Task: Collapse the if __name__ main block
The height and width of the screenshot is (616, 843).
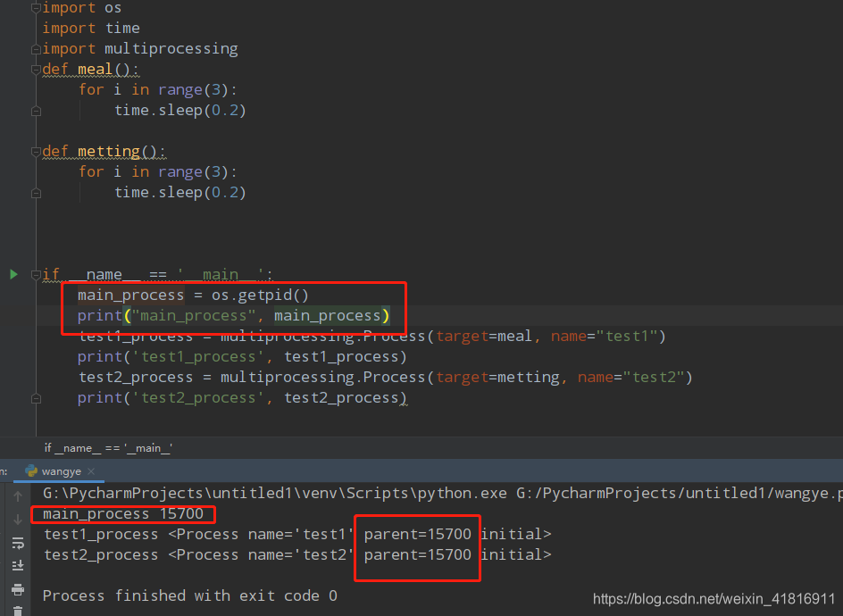Action: coord(35,274)
